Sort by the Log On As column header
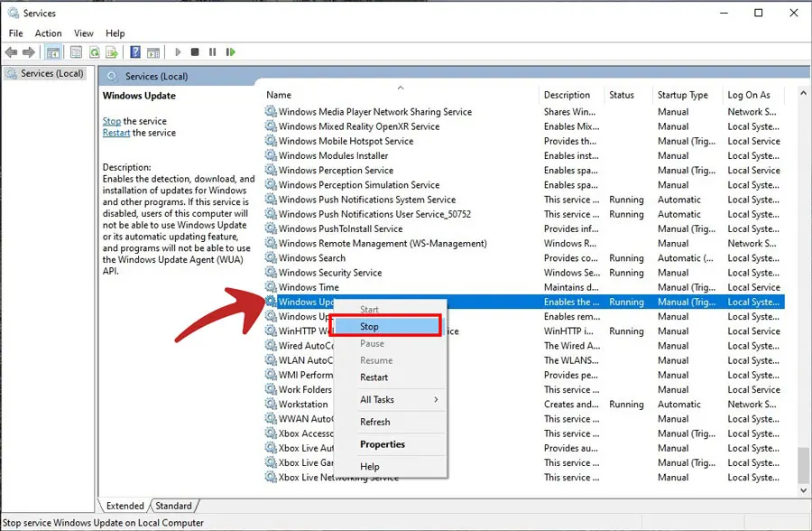 753,95
